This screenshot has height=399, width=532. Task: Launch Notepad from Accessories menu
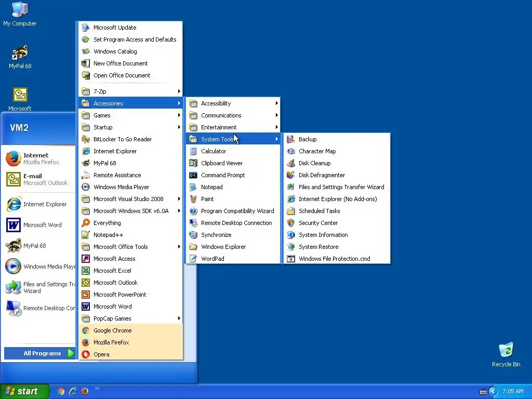pos(233,187)
